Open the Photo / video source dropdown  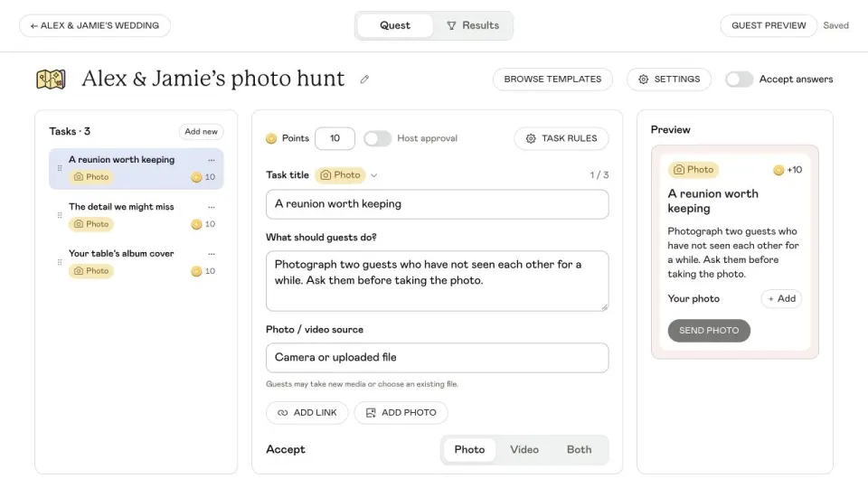[x=438, y=358]
